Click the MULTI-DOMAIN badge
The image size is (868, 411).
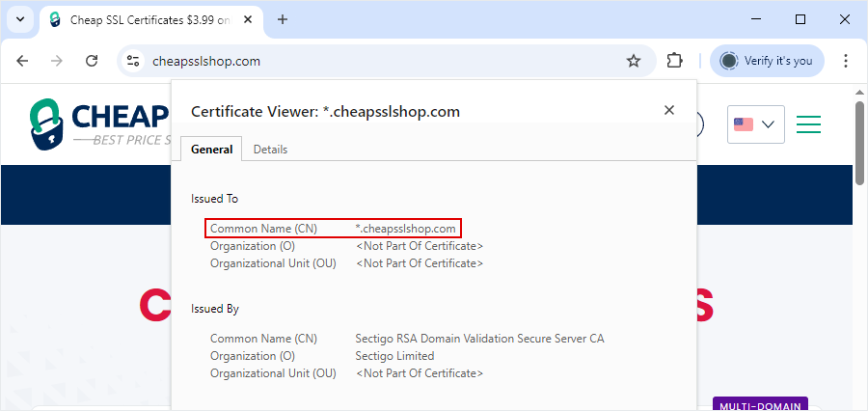(760, 404)
